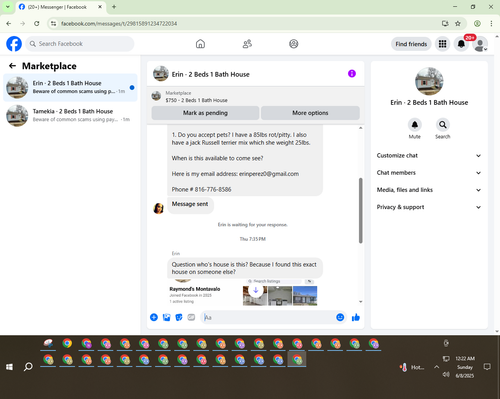The width and height of the screenshot is (500, 399).
Task: Open $750 - 2 Beds 1 Bath House listing
Action: coord(196,100)
